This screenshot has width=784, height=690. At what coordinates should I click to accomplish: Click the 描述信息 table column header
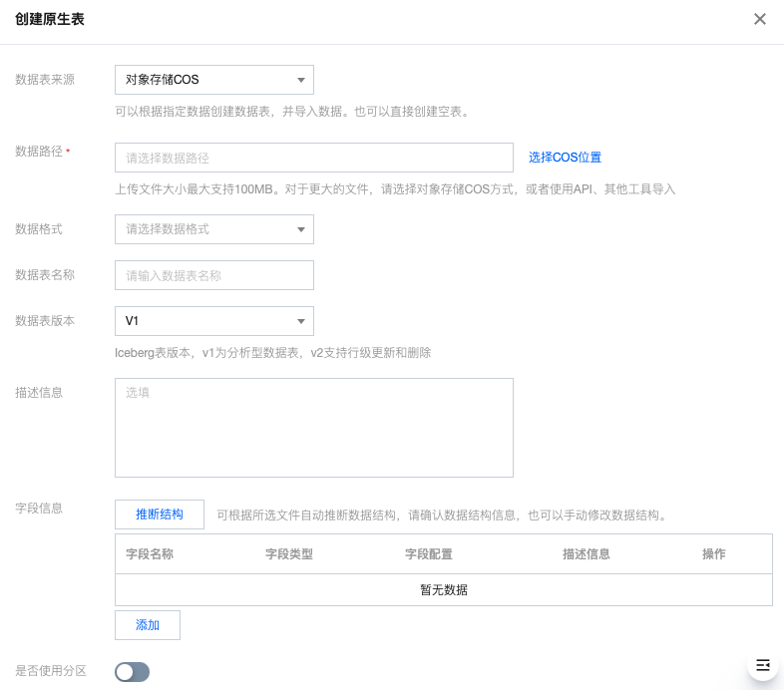[x=587, y=554]
